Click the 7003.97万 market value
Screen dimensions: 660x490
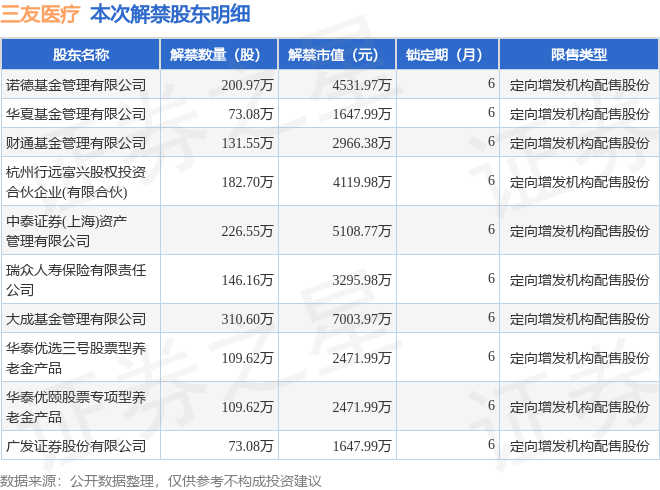point(362,319)
